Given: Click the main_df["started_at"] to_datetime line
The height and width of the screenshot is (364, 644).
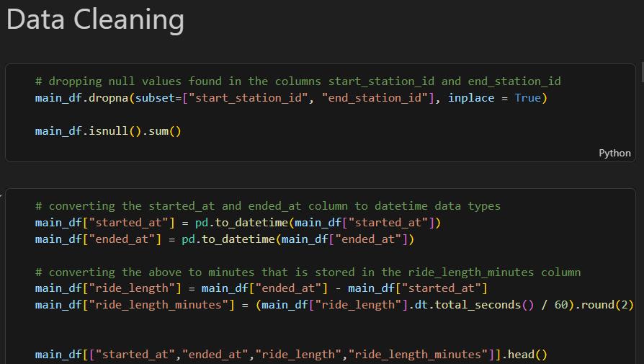Looking at the screenshot, I should (238, 223).
